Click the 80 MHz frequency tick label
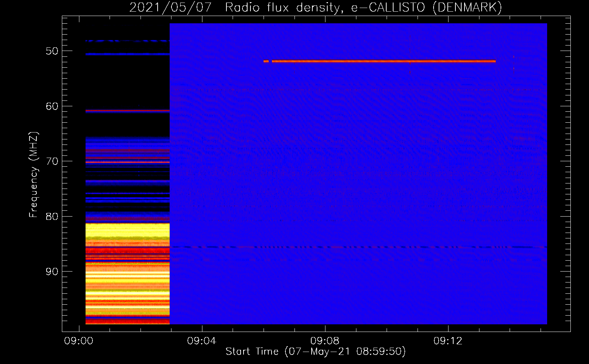The image size is (589, 364). pyautogui.click(x=52, y=217)
